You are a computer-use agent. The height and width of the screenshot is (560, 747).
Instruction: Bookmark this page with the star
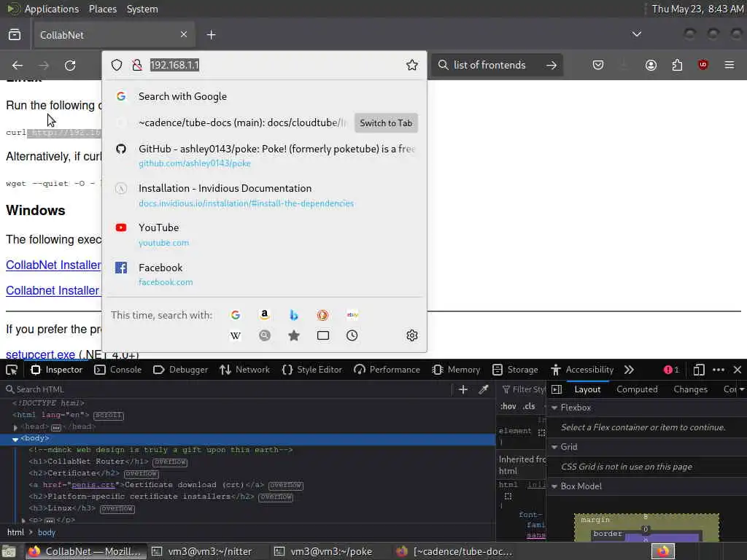tap(412, 65)
